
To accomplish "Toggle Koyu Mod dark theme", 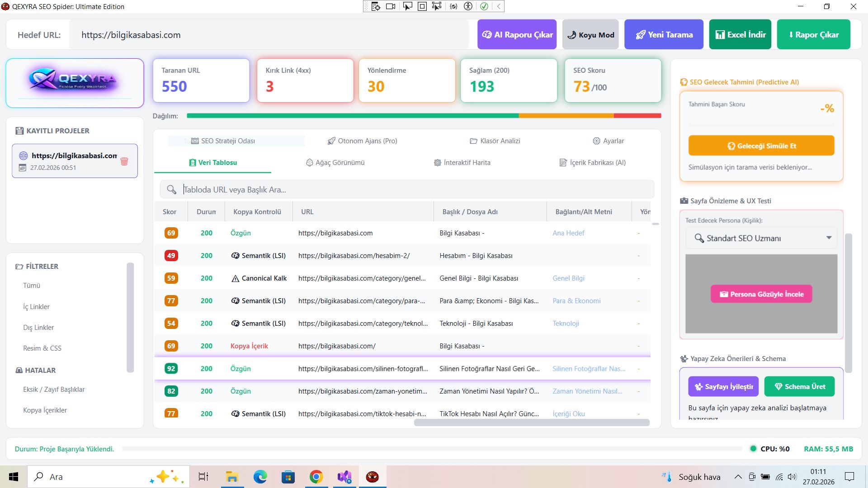I will pos(590,35).
